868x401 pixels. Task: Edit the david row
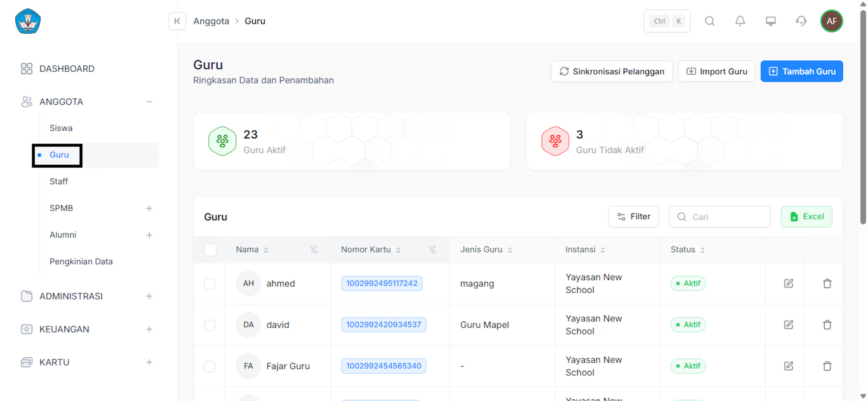tap(788, 325)
